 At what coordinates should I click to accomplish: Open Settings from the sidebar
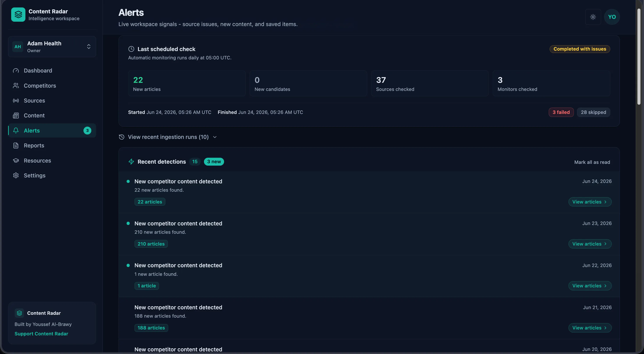[52, 175]
